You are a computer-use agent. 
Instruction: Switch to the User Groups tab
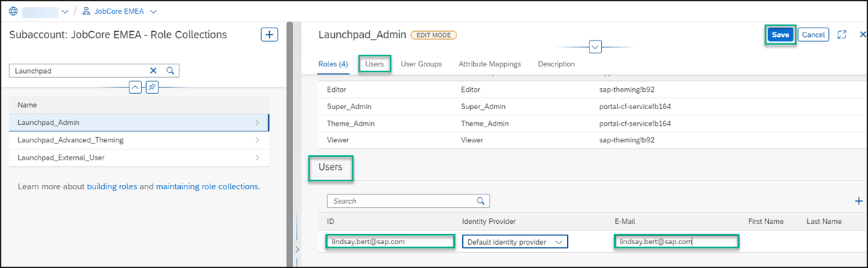tap(421, 64)
